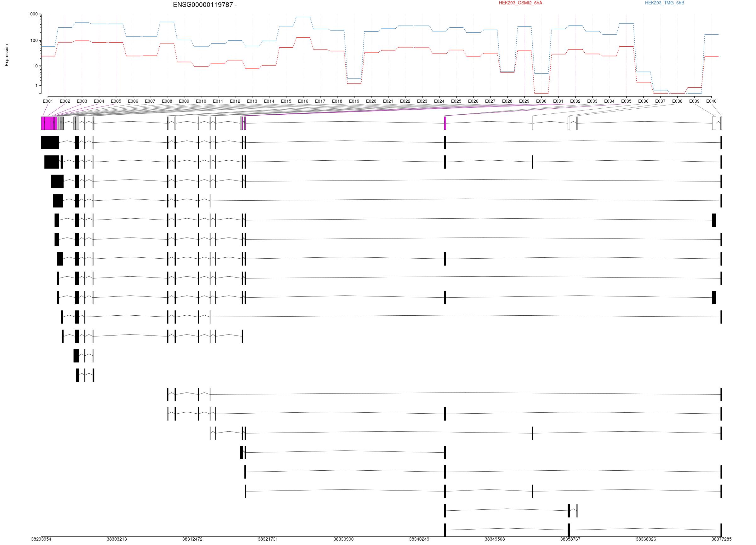Click exon label E024

[439, 101]
